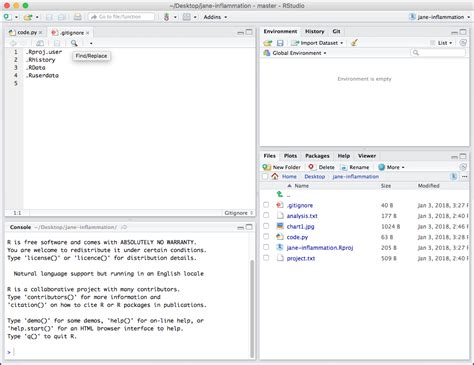The width and height of the screenshot is (474, 365).
Task: Click the Console vertical scrollbar
Action: [x=252, y=308]
